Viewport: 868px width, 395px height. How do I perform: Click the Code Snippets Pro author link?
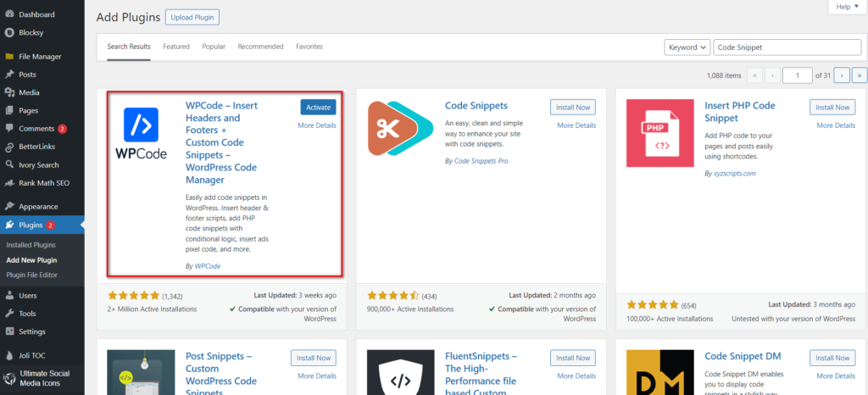[481, 161]
